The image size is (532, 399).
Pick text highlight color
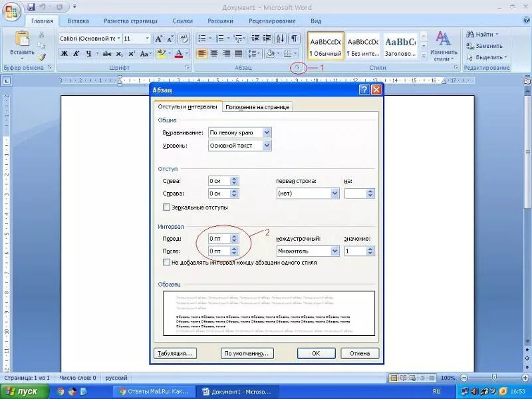(161, 54)
